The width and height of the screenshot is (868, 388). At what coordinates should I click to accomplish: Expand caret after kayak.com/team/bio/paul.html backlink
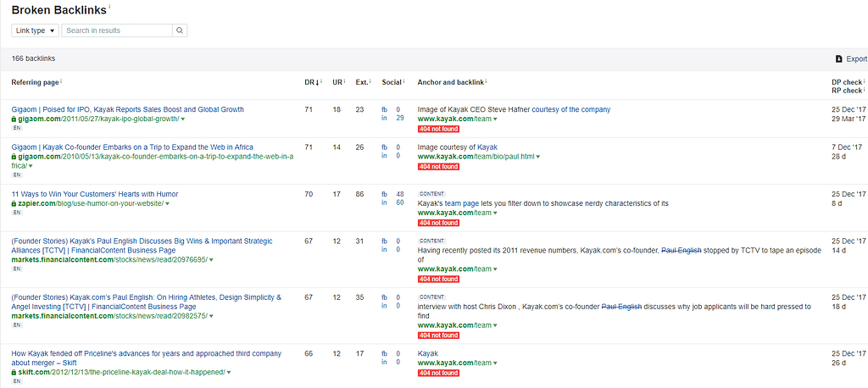(x=538, y=157)
